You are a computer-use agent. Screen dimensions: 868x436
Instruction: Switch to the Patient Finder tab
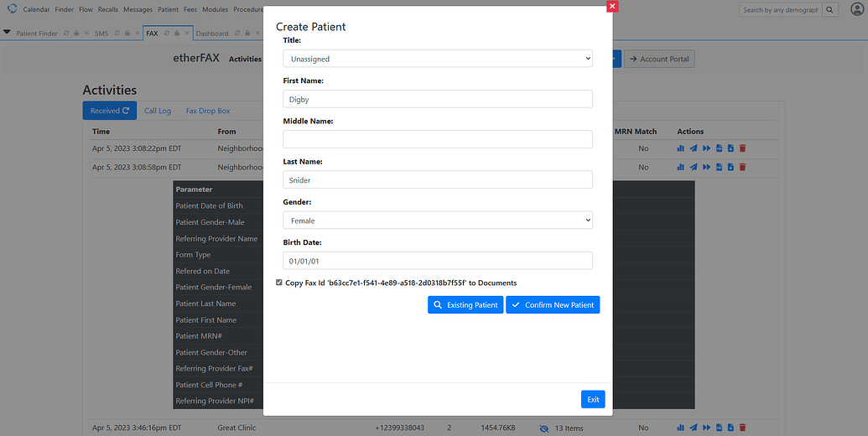point(37,34)
